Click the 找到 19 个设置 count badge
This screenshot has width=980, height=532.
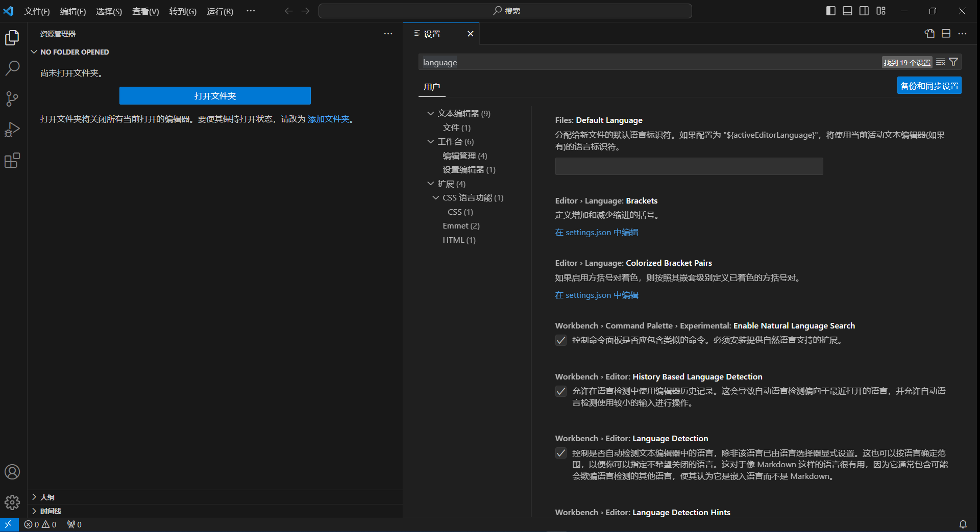[x=907, y=62]
